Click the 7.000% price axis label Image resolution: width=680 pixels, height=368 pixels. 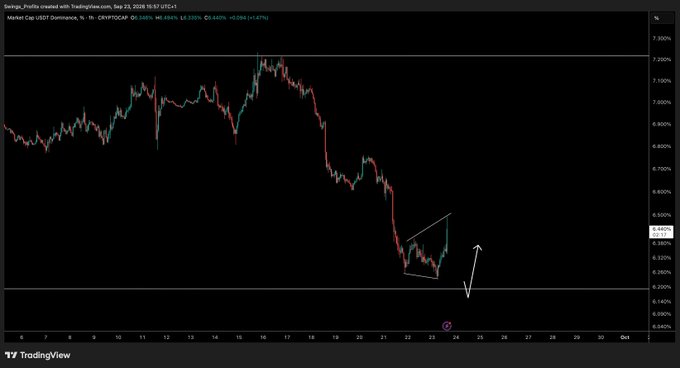pyautogui.click(x=661, y=103)
